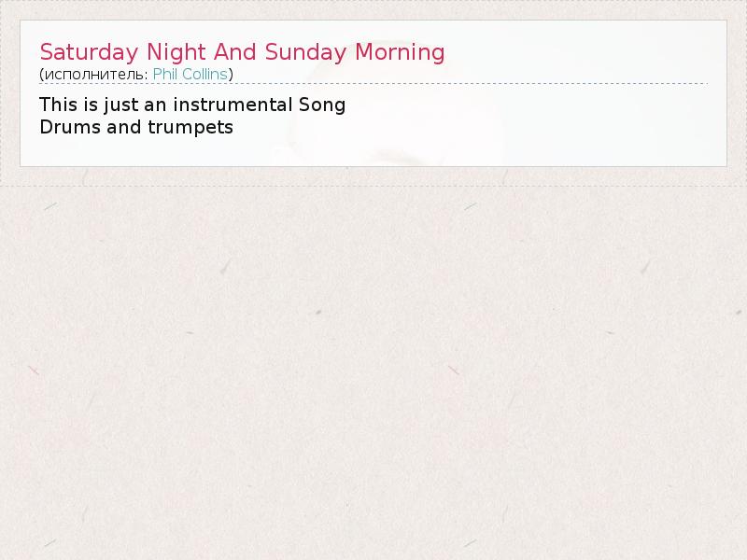Click the lyric line "This is just an instrumental Song"
The height and width of the screenshot is (560, 747).
(192, 105)
